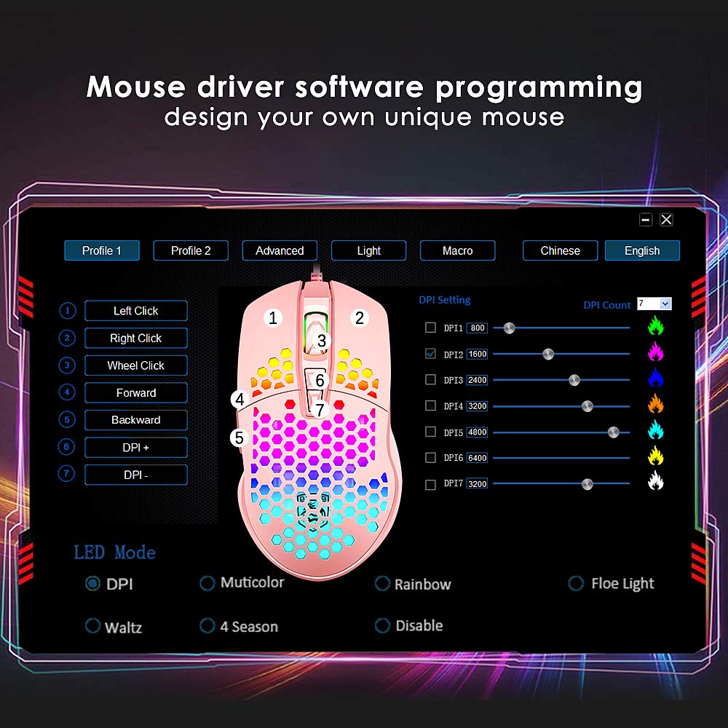Select the Rainbow LED mode

click(x=382, y=583)
